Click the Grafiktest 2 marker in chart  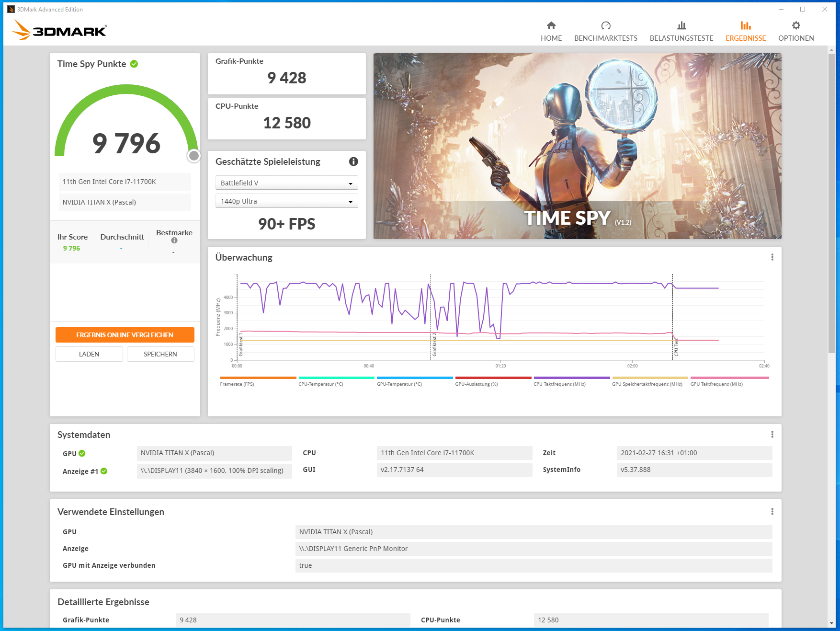(434, 345)
